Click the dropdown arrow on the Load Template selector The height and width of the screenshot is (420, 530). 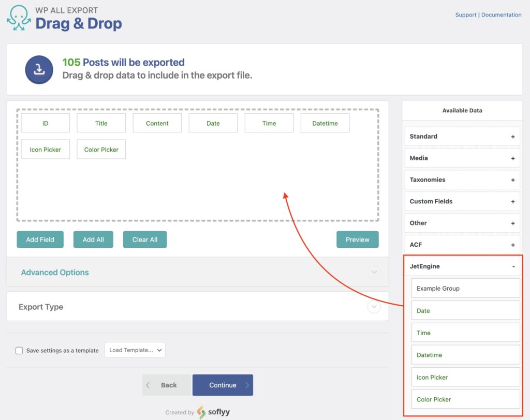pyautogui.click(x=159, y=350)
